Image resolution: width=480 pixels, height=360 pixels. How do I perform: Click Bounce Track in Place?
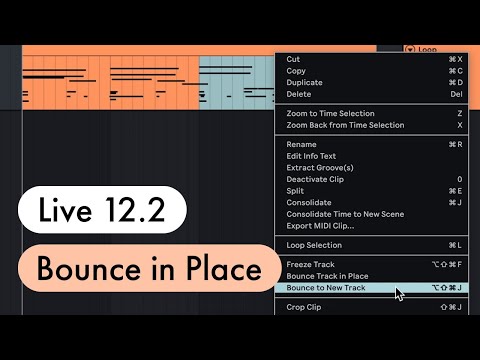tap(371, 276)
